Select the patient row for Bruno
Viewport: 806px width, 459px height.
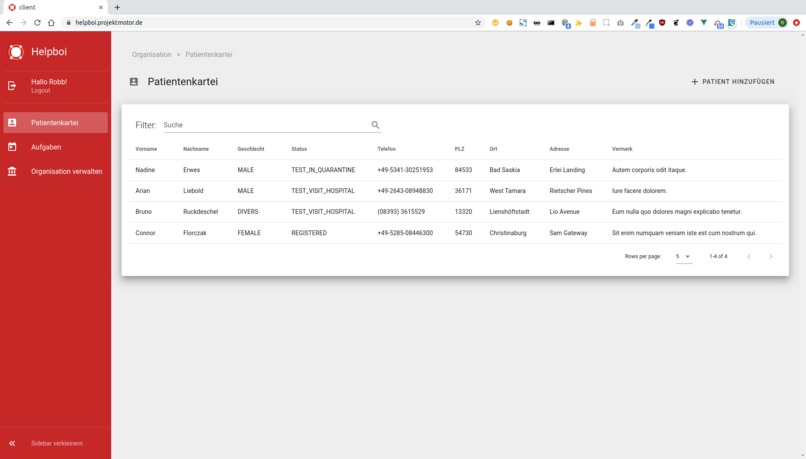[x=455, y=212]
